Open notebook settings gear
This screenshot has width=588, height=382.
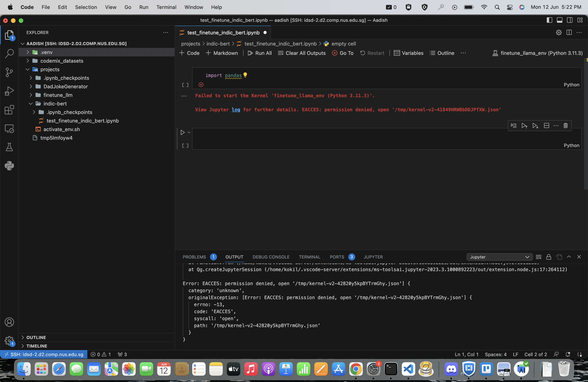(559, 32)
